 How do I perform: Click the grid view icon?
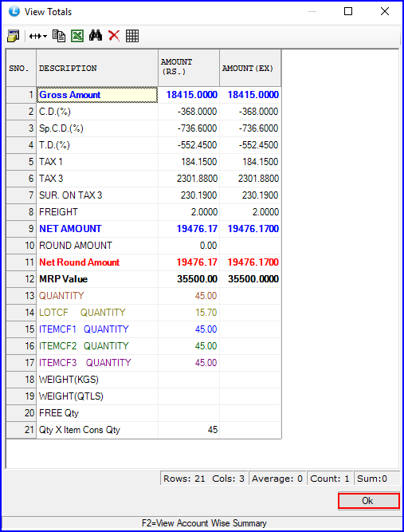(132, 36)
